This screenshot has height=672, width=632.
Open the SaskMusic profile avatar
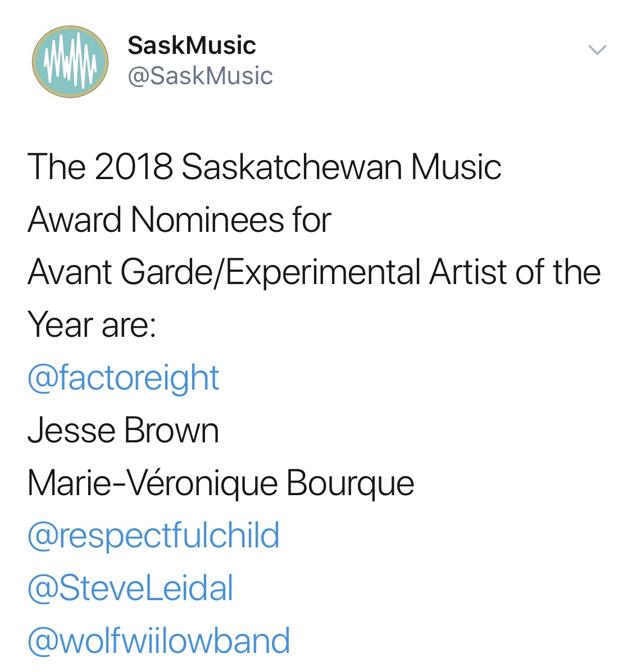(x=70, y=62)
